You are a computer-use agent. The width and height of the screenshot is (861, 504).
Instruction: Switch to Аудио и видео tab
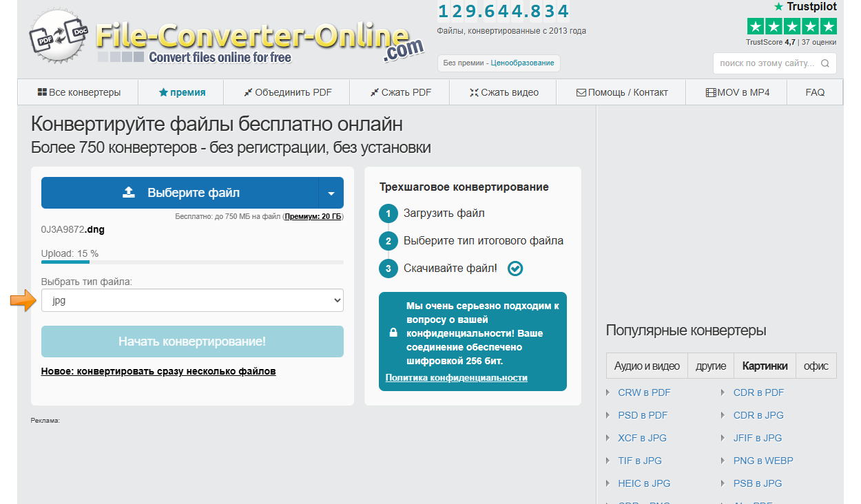point(647,366)
